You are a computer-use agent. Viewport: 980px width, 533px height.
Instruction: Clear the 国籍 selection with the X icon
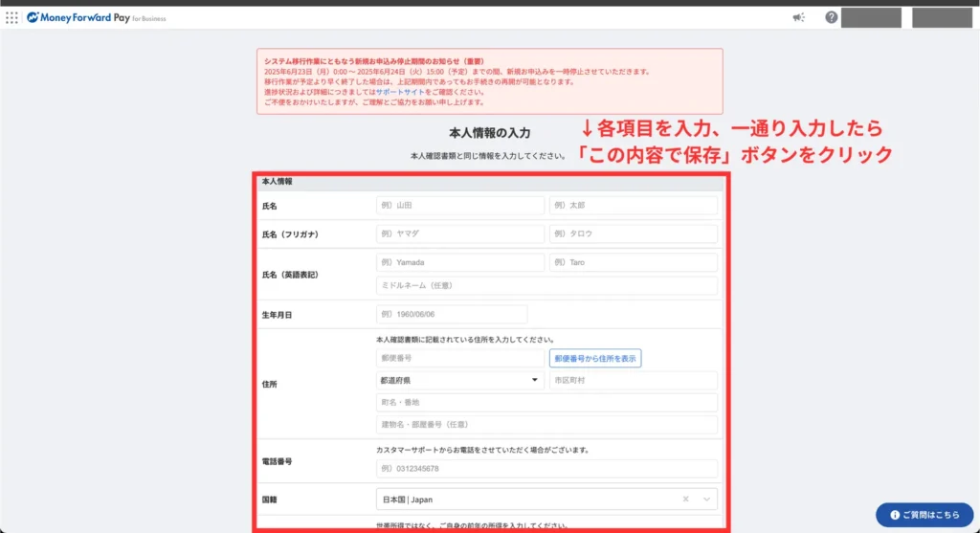pyautogui.click(x=685, y=500)
